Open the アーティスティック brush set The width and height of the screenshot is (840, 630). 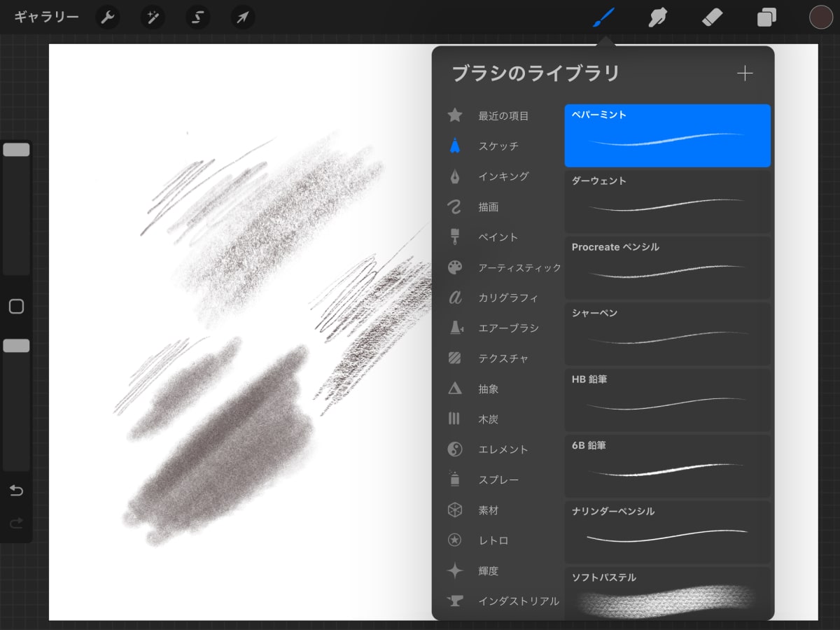point(504,267)
